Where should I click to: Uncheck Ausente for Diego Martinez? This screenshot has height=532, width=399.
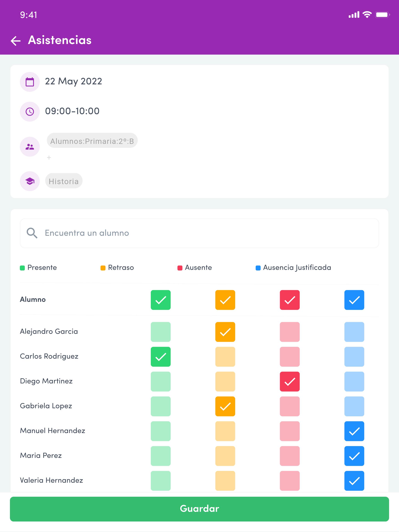click(x=290, y=382)
